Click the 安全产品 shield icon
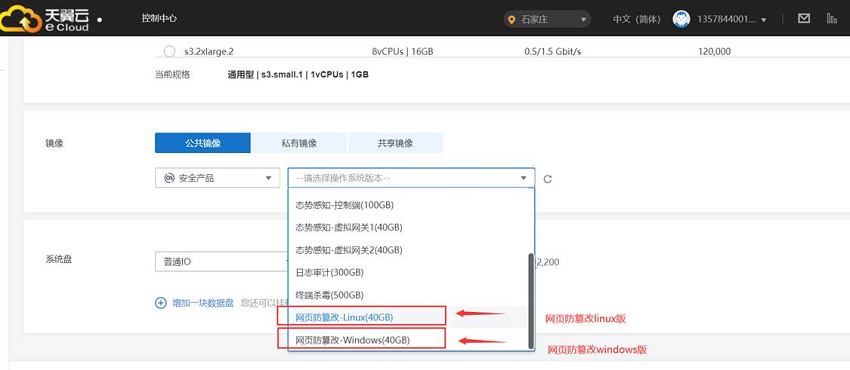Image resolution: width=850 pixels, height=370 pixels. (x=170, y=178)
